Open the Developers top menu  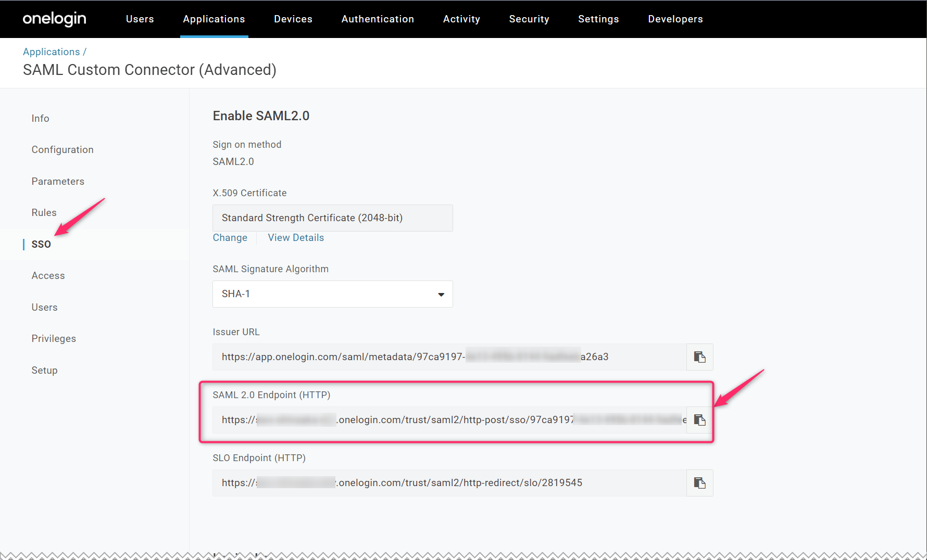coord(675,19)
